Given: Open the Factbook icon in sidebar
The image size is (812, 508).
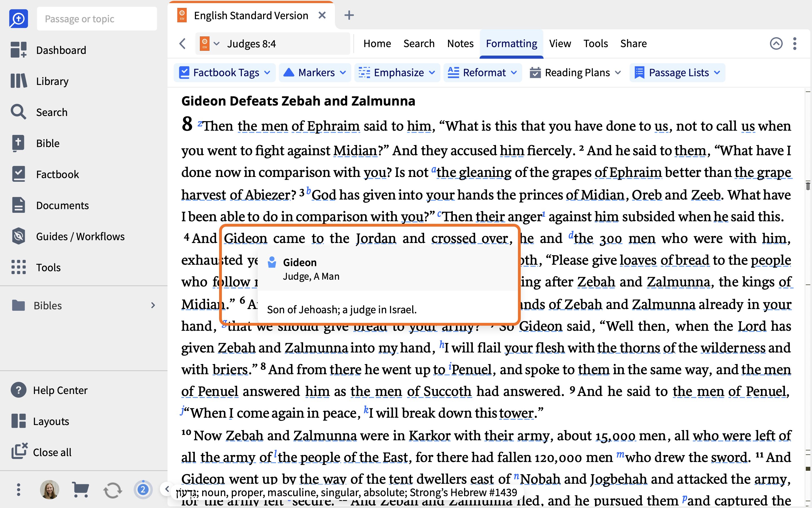Looking at the screenshot, I should 18,174.
